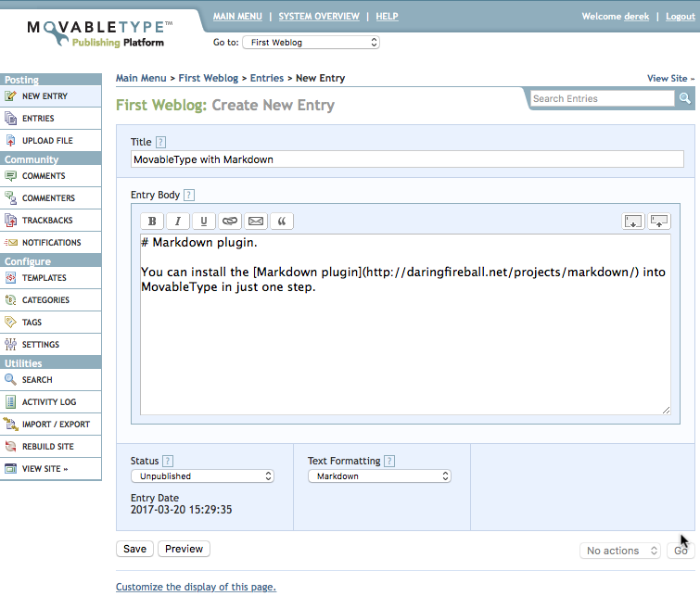Click into the Search Entries field
The image size is (700, 596).
(x=603, y=98)
